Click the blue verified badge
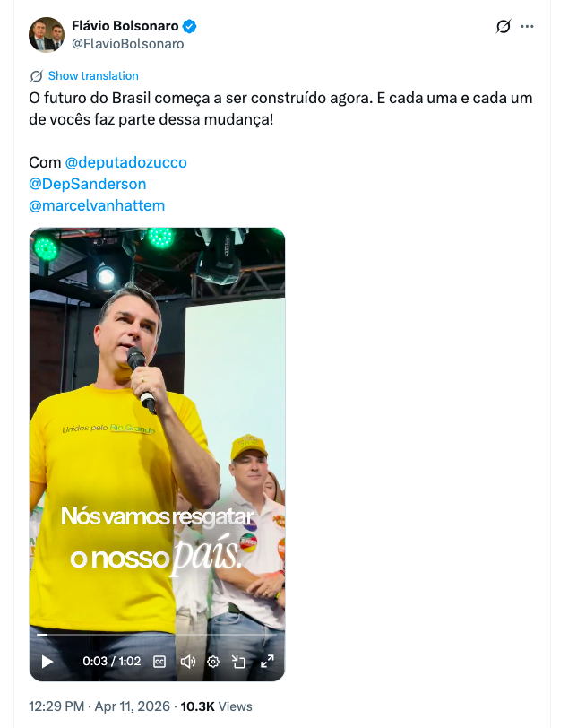This screenshot has height=728, width=577. pyautogui.click(x=192, y=26)
